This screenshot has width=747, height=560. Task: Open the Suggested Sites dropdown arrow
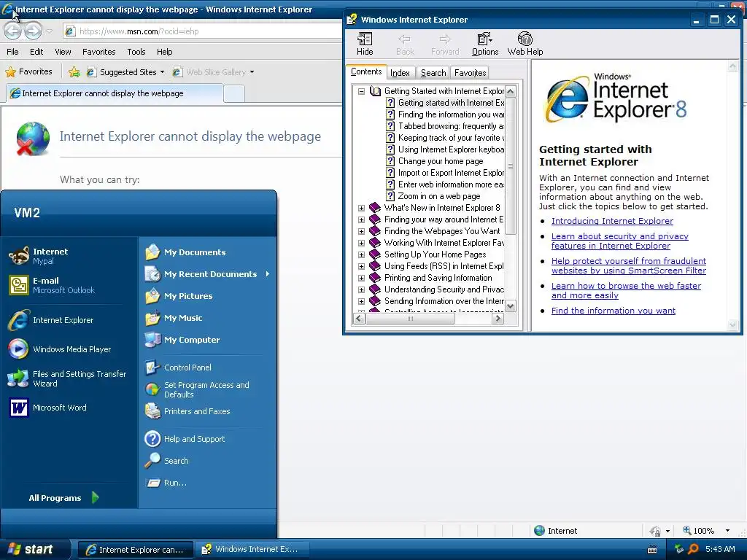point(163,72)
